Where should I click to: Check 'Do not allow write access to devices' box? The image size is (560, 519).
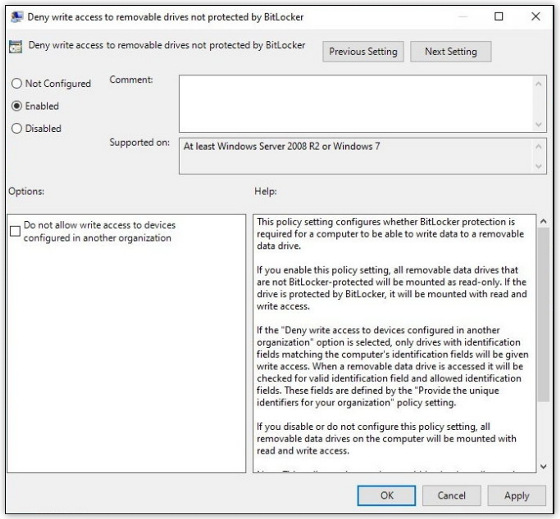pyautogui.click(x=15, y=231)
